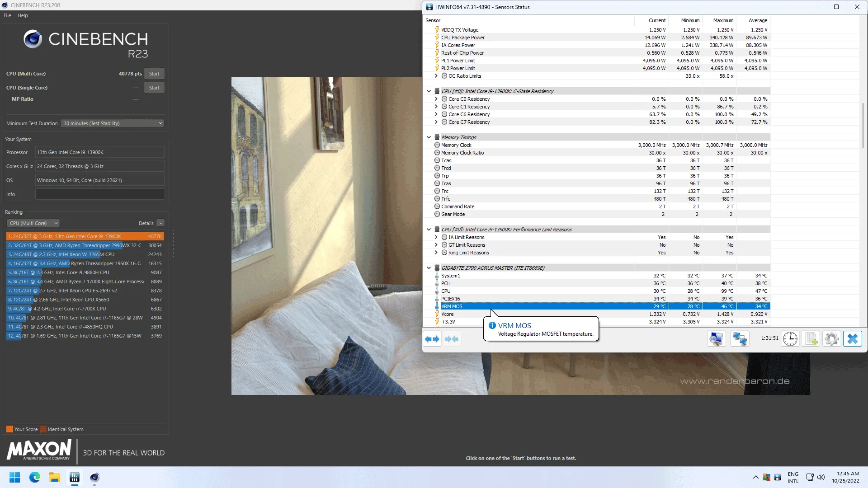Toggle the ranking Details expander button
868x488 pixels.
pos(160,223)
